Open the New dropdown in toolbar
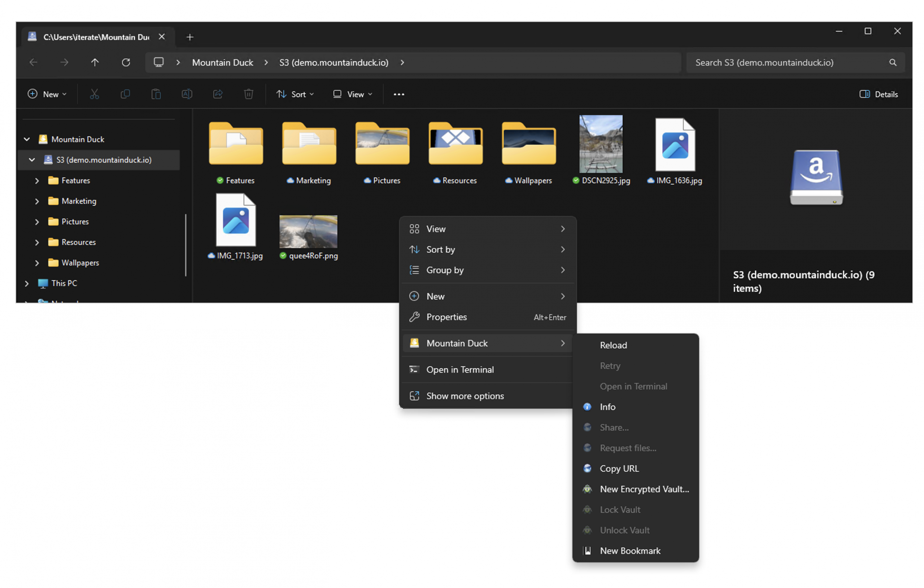 pyautogui.click(x=47, y=94)
